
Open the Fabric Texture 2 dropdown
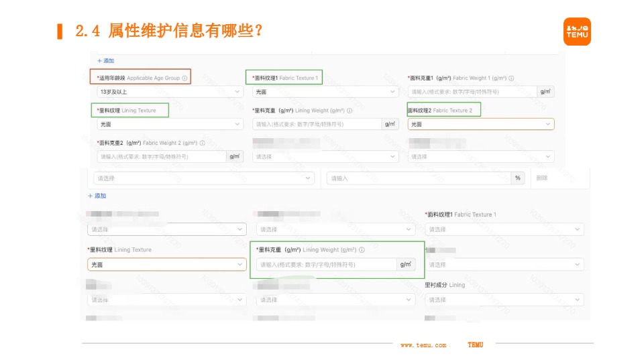[x=480, y=124]
